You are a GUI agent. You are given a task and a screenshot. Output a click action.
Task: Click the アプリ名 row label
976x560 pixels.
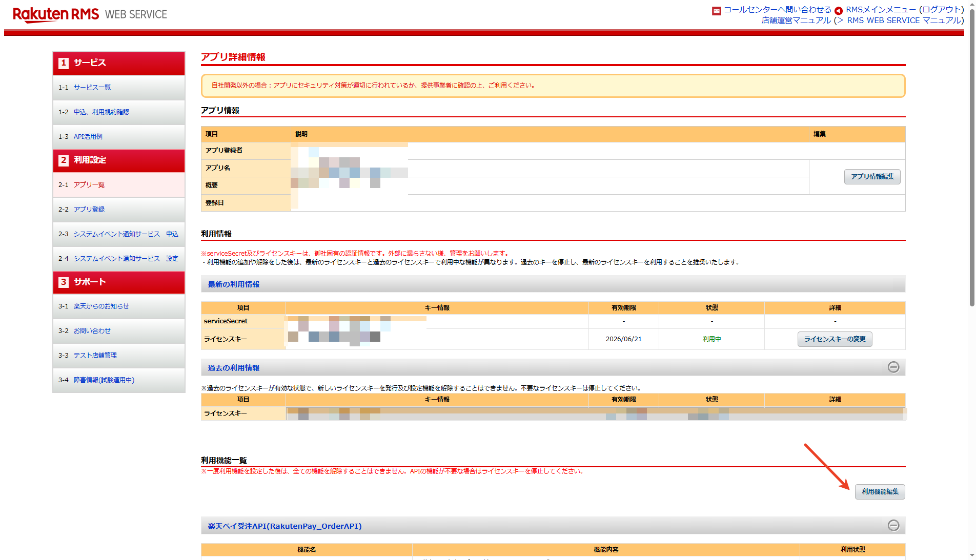click(x=218, y=168)
